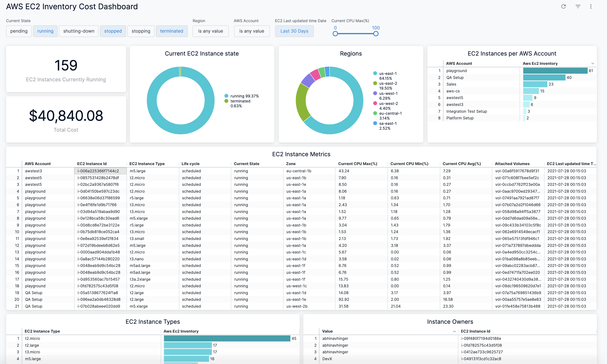
Task: Open the filters toggle icon
Action: tap(578, 7)
